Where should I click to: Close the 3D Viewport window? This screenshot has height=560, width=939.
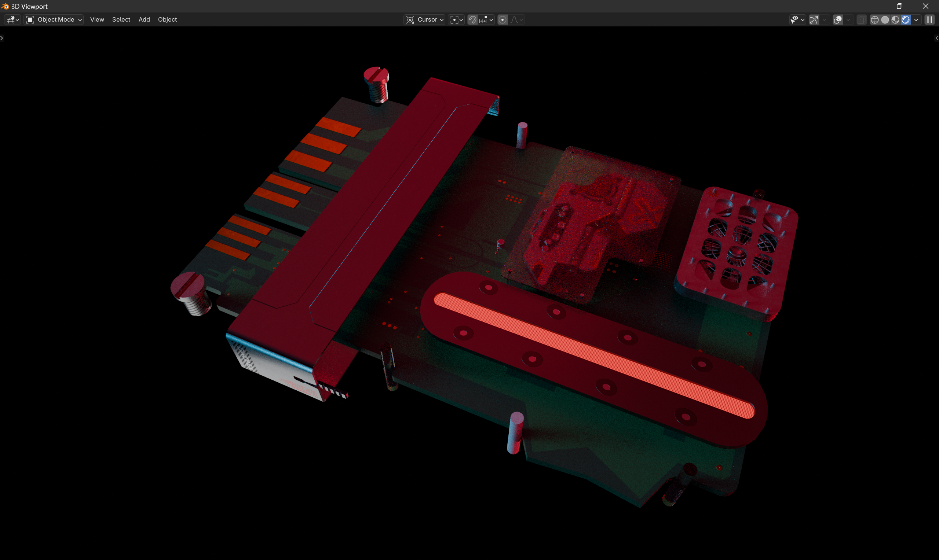pos(925,6)
